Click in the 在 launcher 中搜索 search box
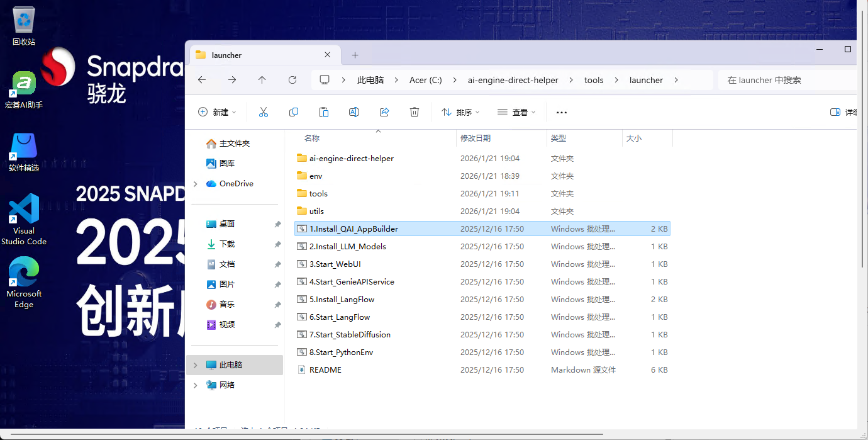This screenshot has width=868, height=440. [x=787, y=80]
